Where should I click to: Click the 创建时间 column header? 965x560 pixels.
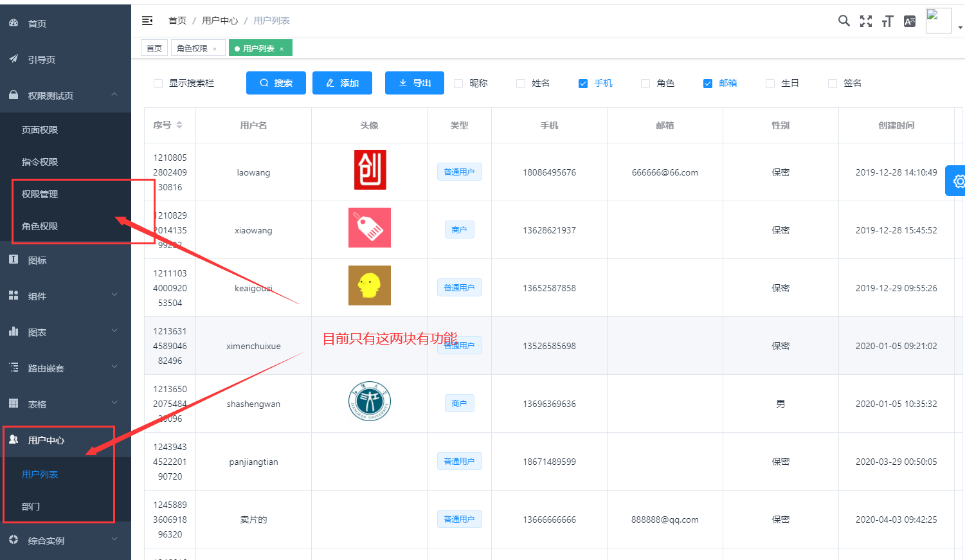[896, 125]
